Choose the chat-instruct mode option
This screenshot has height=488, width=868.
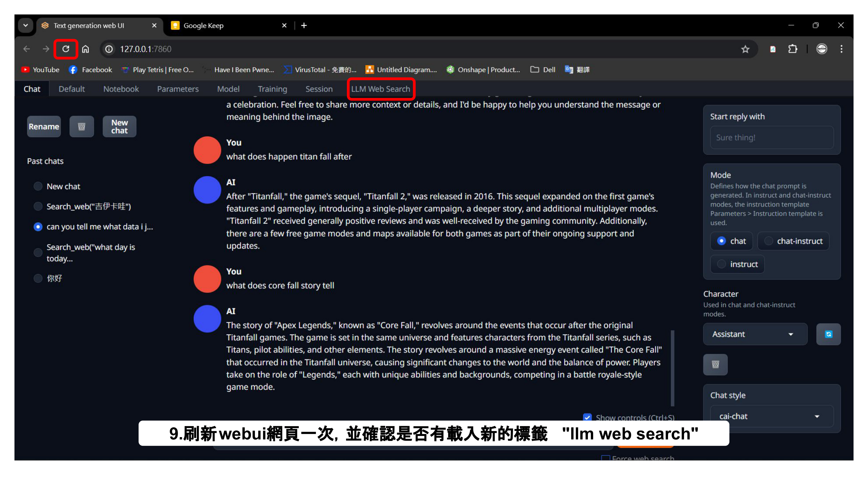point(793,241)
